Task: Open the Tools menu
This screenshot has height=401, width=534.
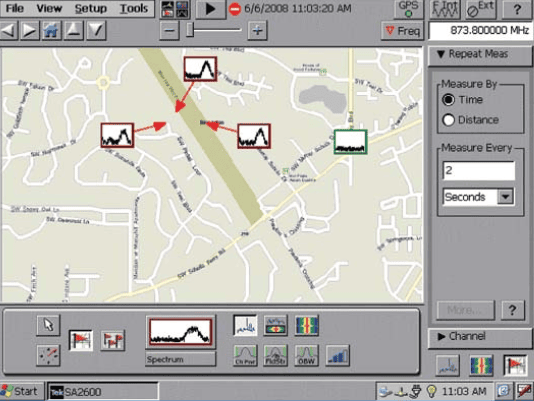Action: point(134,9)
